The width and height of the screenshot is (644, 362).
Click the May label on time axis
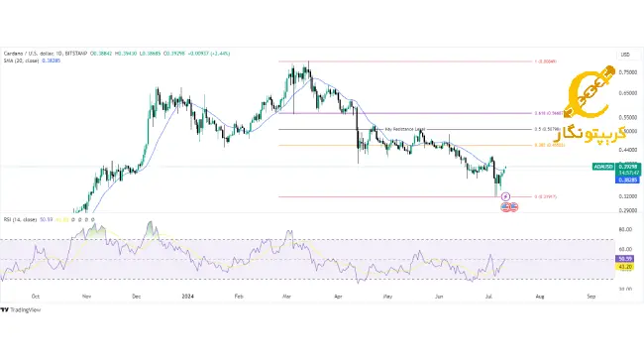pos(387,297)
